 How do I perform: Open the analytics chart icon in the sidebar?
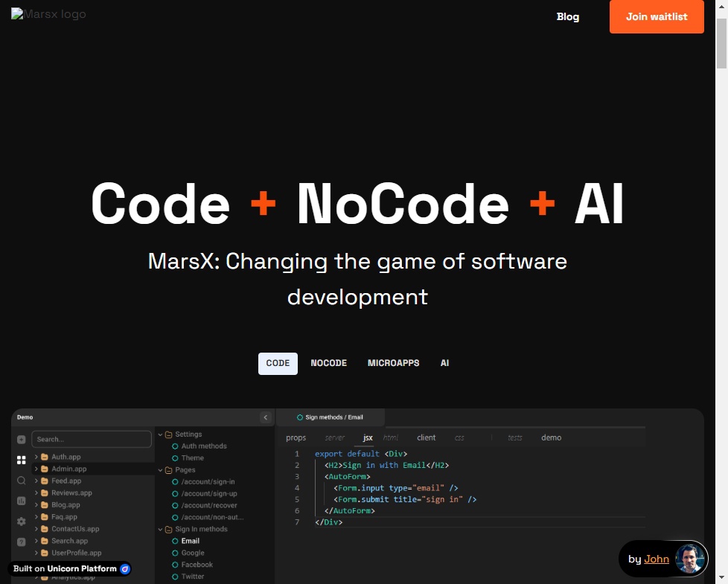[21, 501]
